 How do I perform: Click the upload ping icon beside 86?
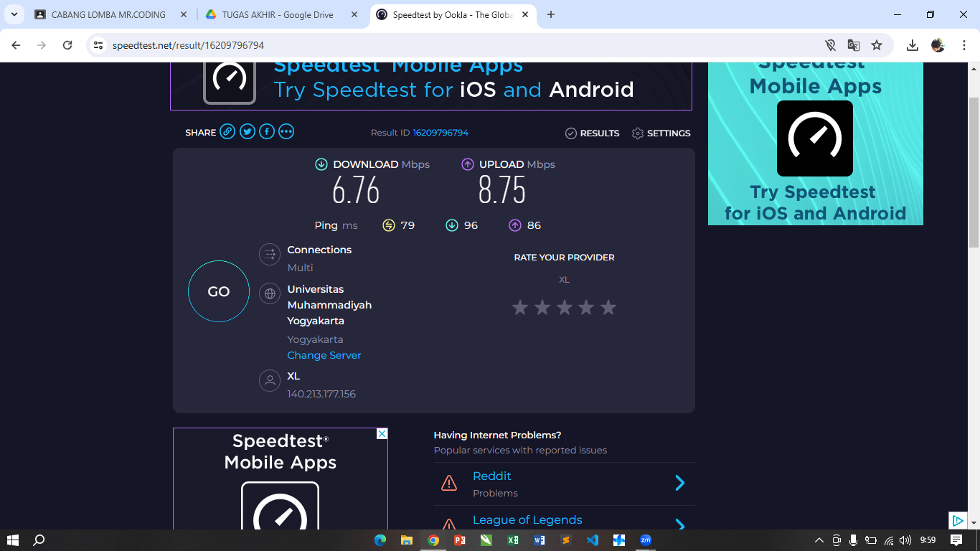[515, 225]
